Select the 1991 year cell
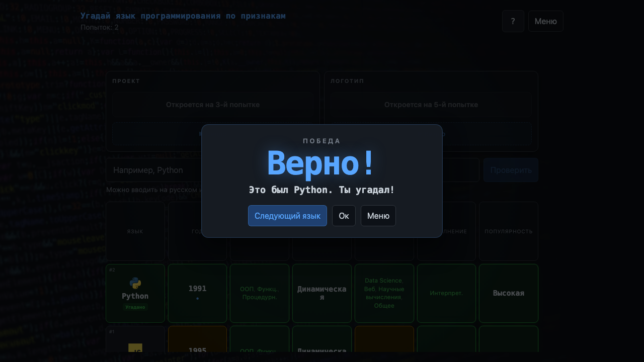Viewport: 644px width, 362px height. (197, 293)
